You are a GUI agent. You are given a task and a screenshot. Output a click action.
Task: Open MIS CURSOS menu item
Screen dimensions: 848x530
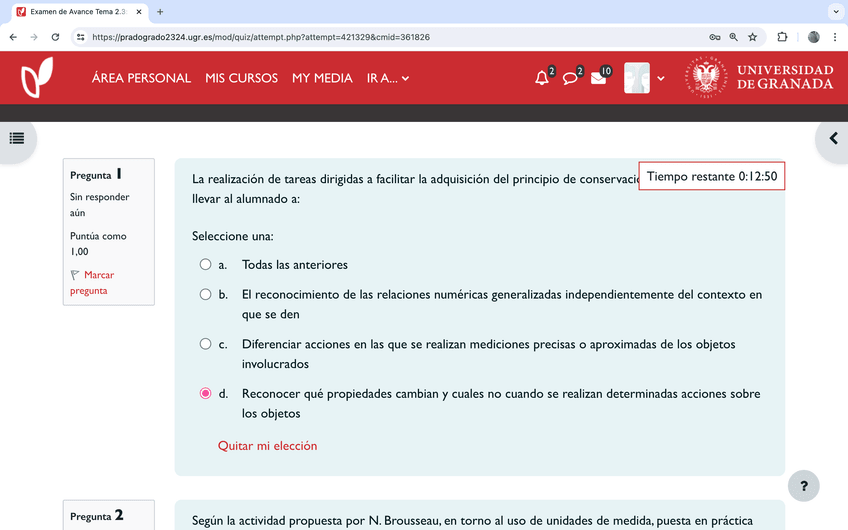coord(241,78)
